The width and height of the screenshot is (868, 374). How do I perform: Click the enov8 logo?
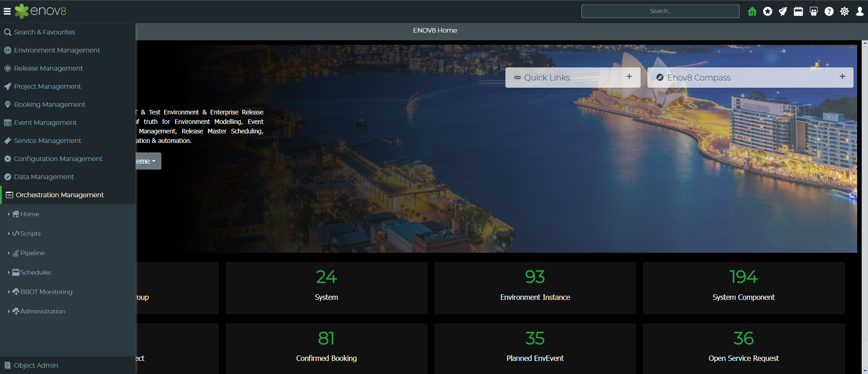click(x=40, y=11)
